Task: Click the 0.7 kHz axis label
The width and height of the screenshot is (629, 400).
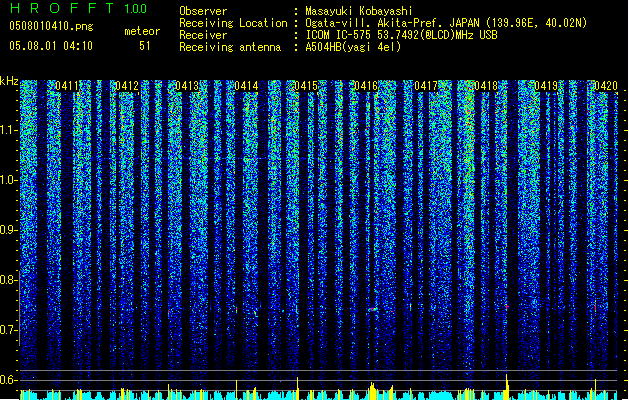Action: [9, 330]
